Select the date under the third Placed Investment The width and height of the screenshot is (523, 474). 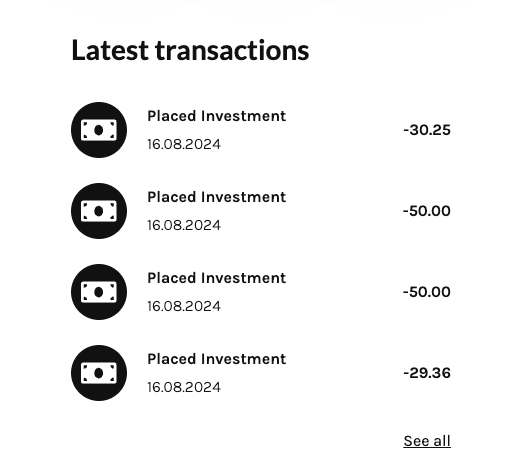(x=184, y=307)
